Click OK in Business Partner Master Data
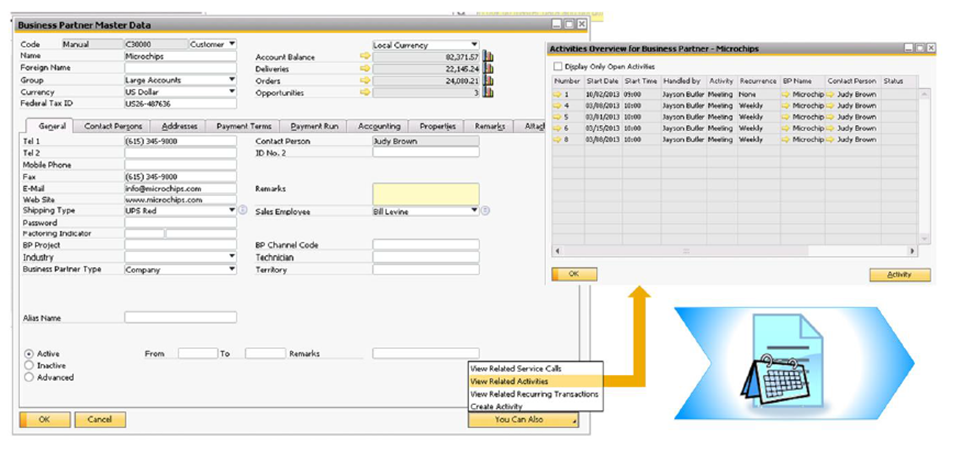The height and width of the screenshot is (462, 962). click(45, 420)
